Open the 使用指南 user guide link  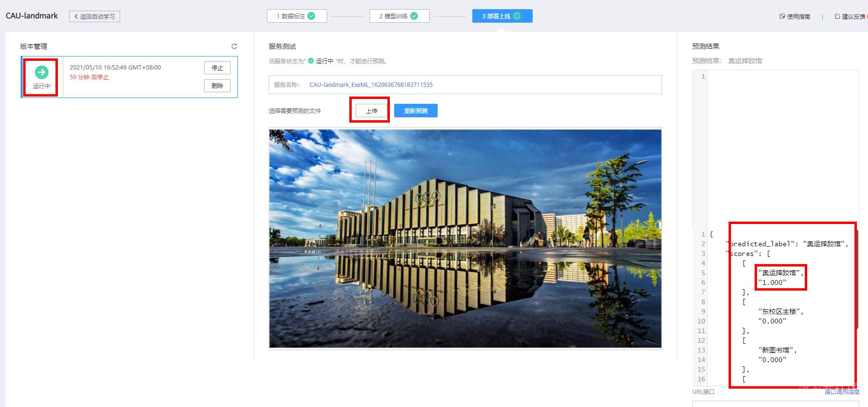tap(795, 16)
